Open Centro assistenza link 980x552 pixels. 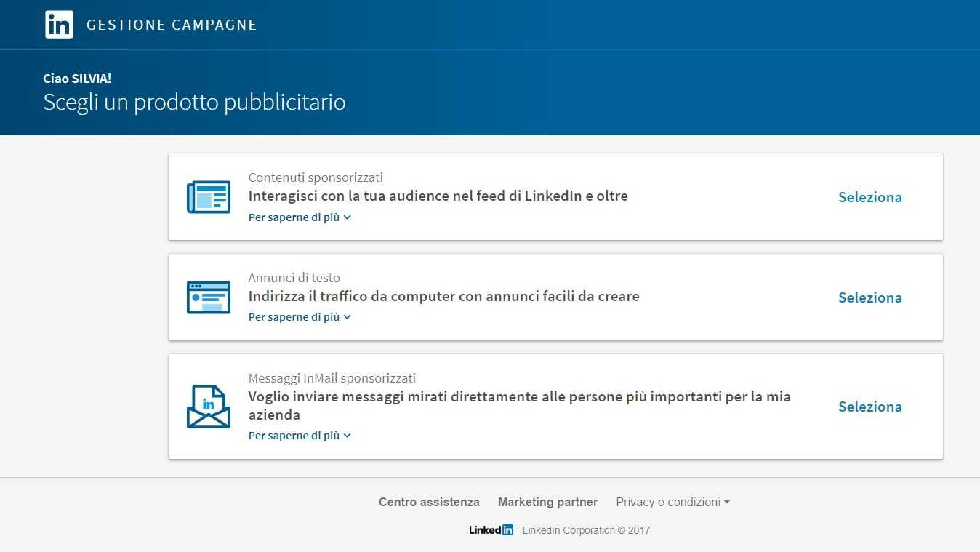(429, 502)
